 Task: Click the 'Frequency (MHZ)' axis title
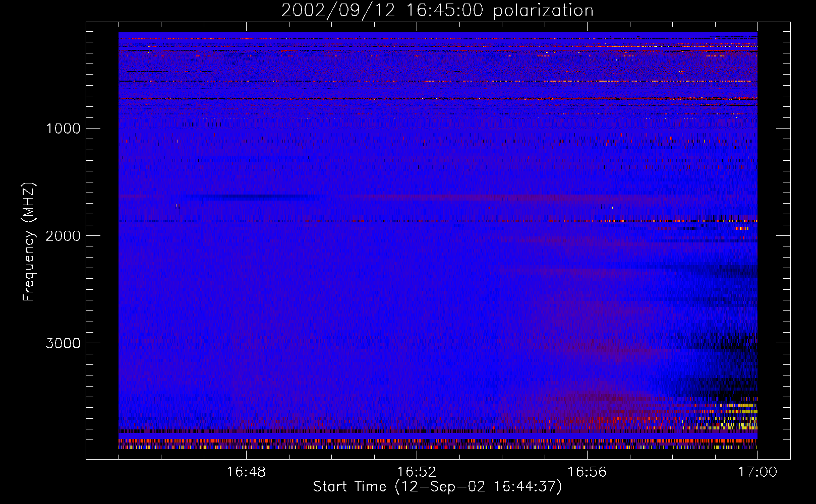click(29, 242)
